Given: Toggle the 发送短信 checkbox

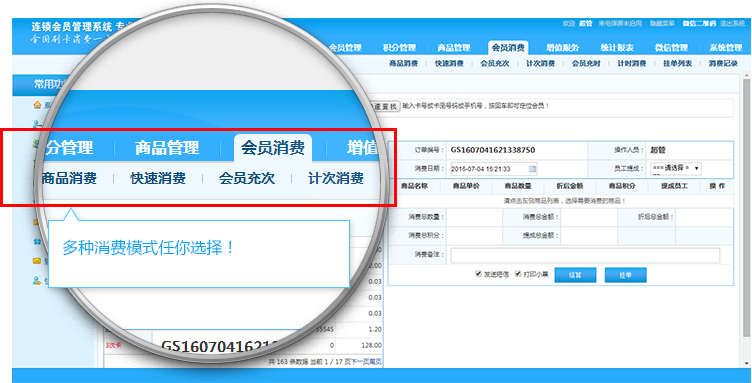Looking at the screenshot, I should [x=478, y=274].
